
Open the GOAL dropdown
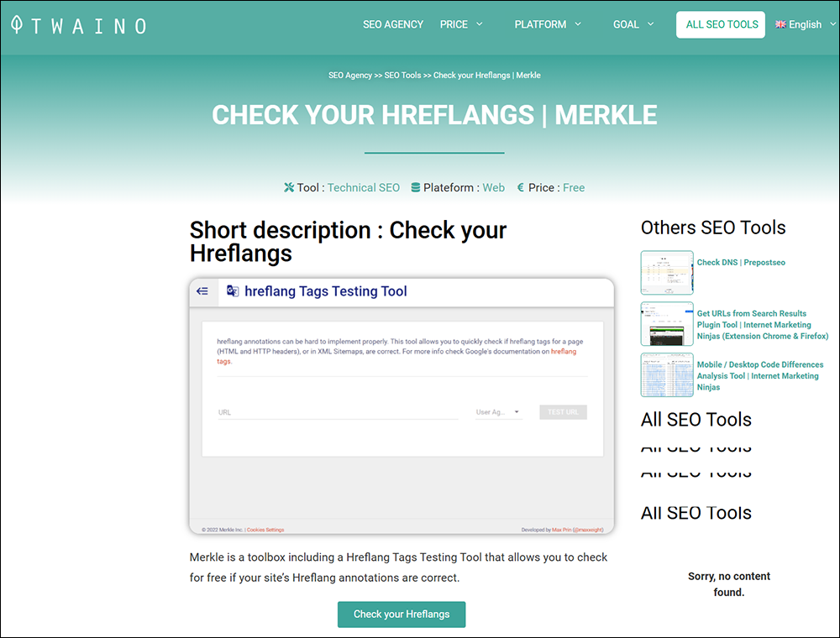(x=633, y=24)
